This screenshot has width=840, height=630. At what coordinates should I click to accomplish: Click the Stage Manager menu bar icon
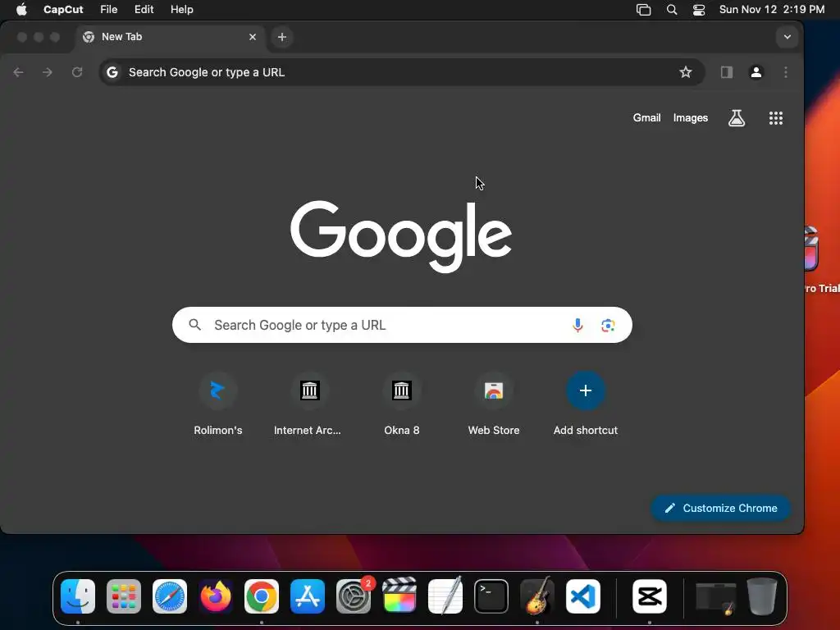[x=643, y=10]
